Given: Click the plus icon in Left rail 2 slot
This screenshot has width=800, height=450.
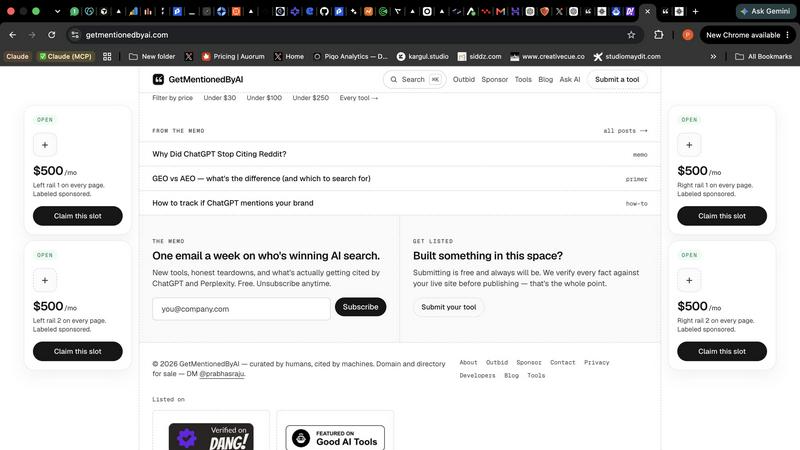Looking at the screenshot, I should click(45, 280).
